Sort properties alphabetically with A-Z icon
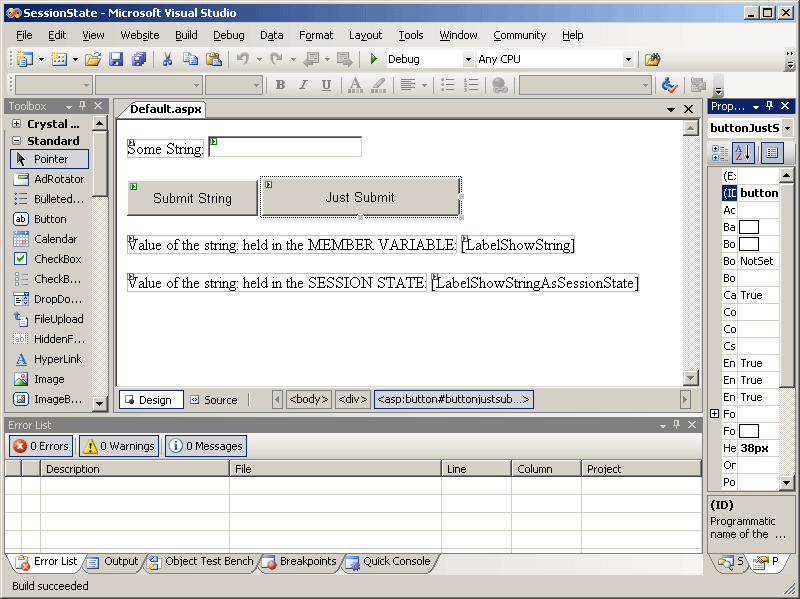This screenshot has height=599, width=800. (743, 153)
